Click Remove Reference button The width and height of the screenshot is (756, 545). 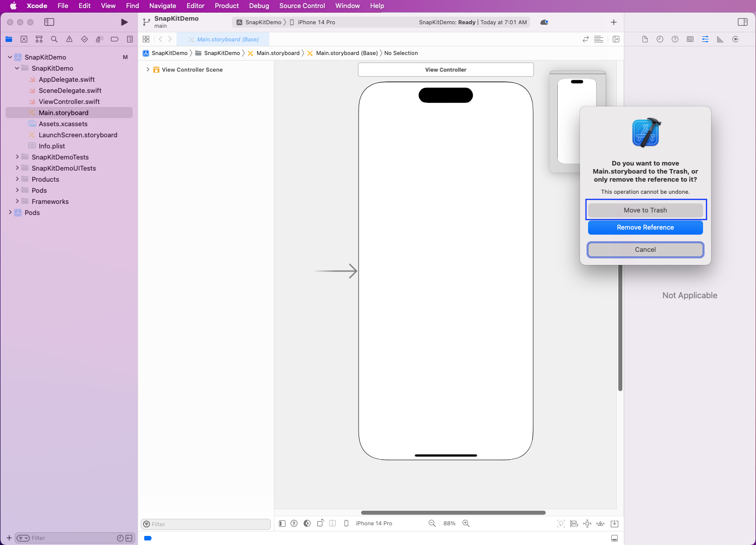[x=646, y=228]
